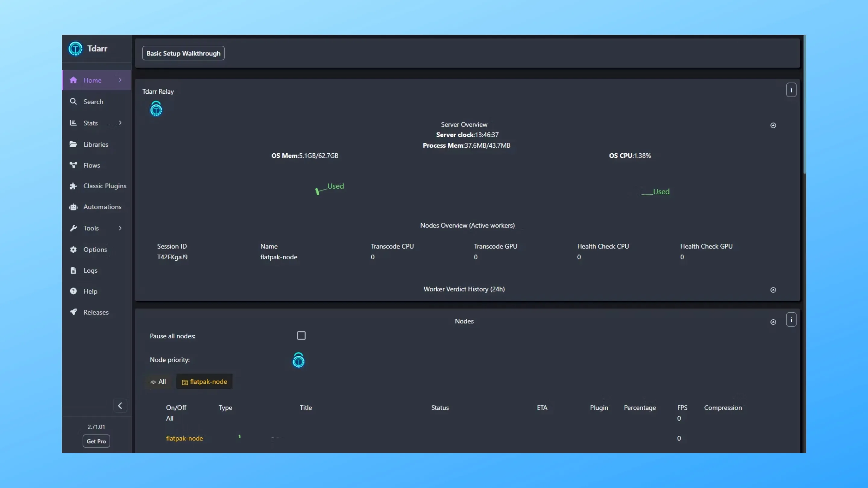Collapse the Server Overview section
The height and width of the screenshot is (488, 868).
pos(773,125)
